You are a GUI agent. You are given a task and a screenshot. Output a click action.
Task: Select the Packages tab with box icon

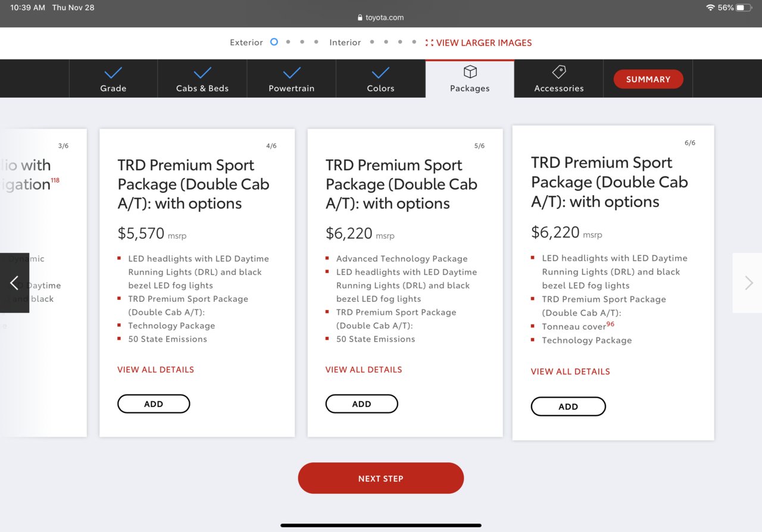(x=470, y=79)
